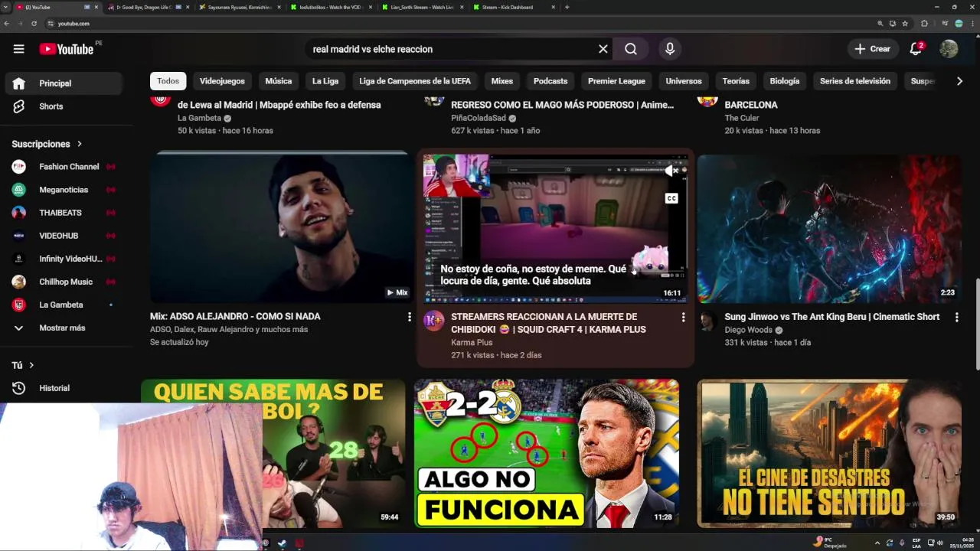The width and height of the screenshot is (980, 551).
Task: Click the Diego Woods channel avatar
Action: (707, 321)
